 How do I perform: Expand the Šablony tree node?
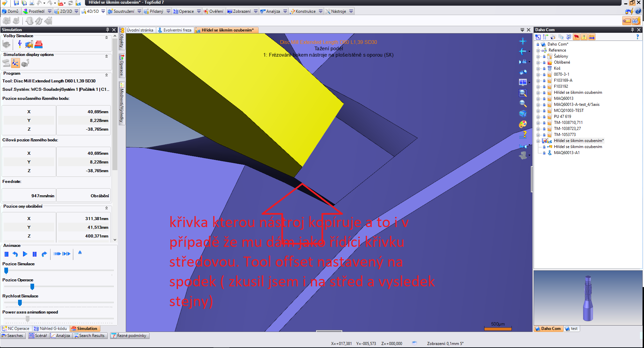538,56
